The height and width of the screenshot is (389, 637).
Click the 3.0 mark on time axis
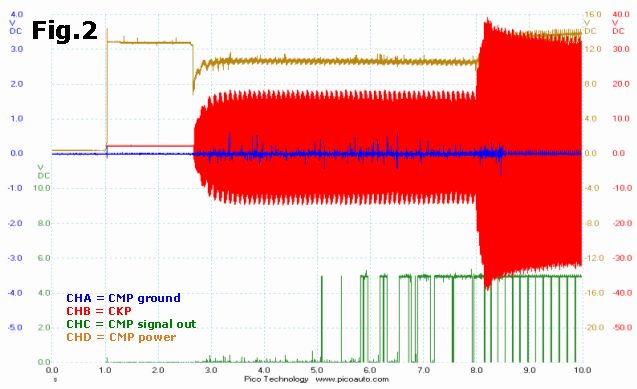point(211,370)
